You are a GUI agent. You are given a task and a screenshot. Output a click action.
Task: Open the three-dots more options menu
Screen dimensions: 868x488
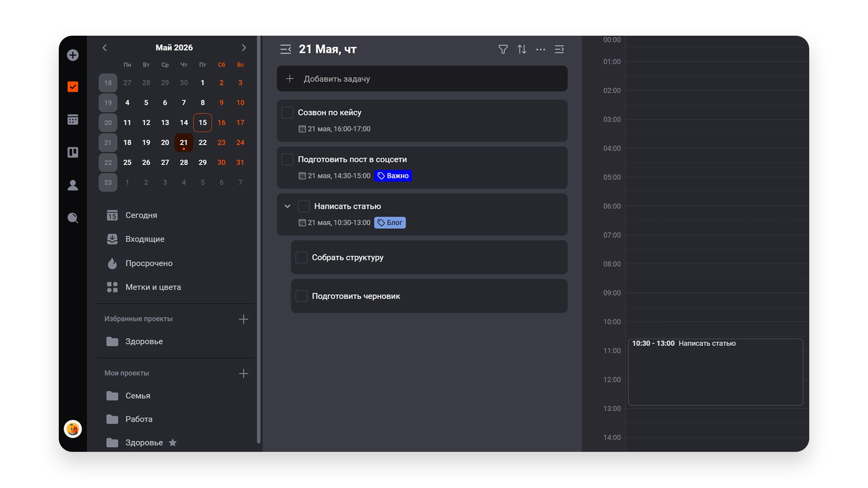coord(541,49)
